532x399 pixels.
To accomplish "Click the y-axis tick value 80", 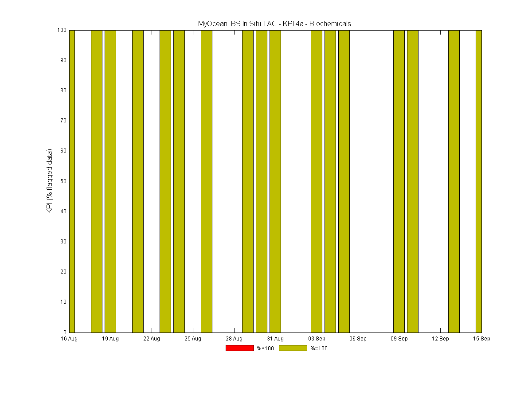I will click(x=63, y=90).
